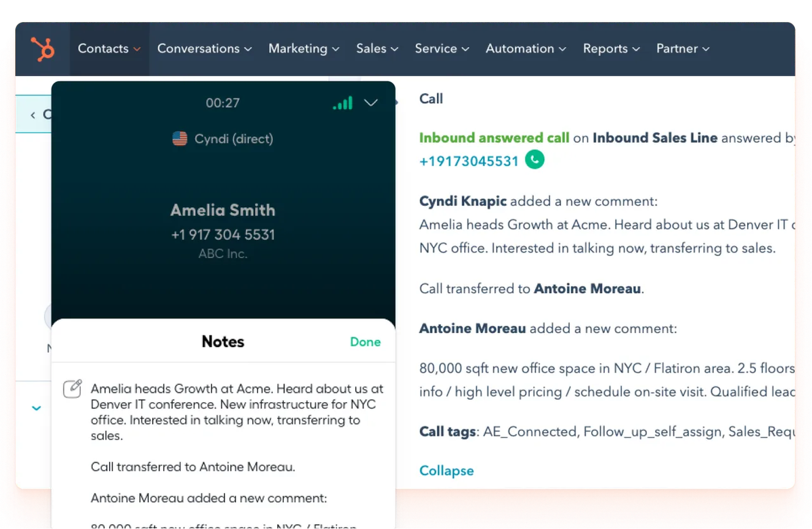Click the Notes panel title
Screen dimensions: 812x529
(x=223, y=341)
